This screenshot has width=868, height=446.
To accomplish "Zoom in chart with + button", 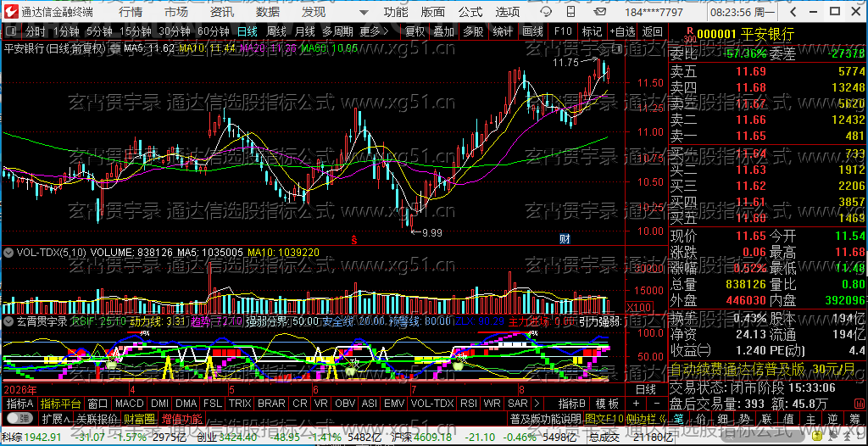I will [636, 404].
